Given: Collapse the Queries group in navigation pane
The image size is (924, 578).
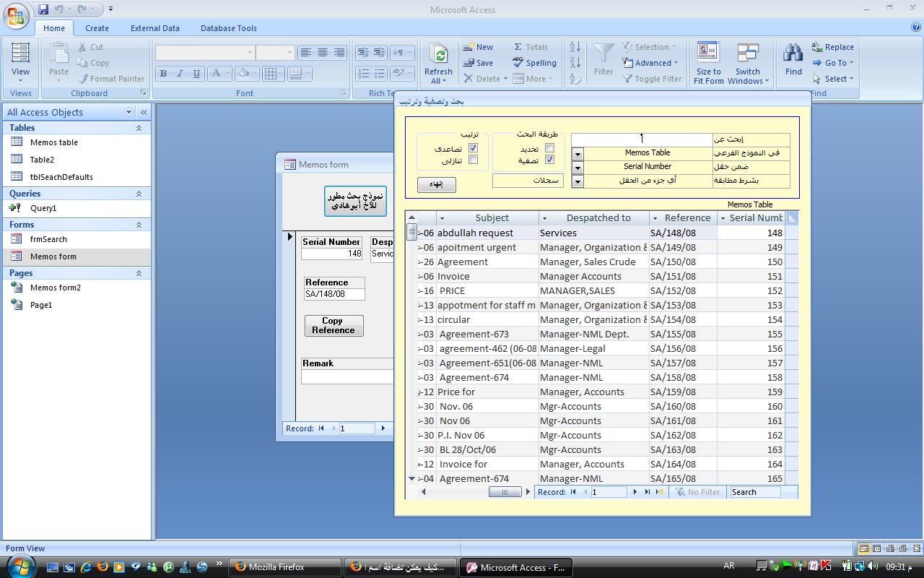Looking at the screenshot, I should point(139,194).
